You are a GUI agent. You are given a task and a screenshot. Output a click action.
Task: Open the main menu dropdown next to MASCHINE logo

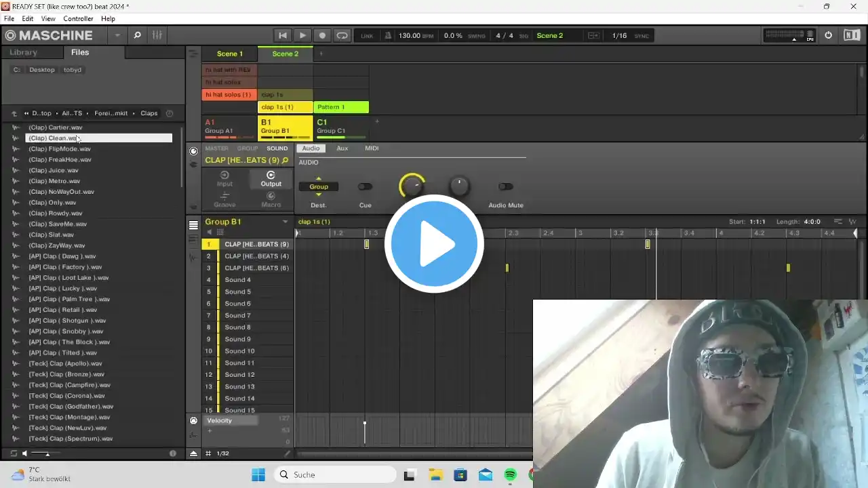(x=117, y=35)
